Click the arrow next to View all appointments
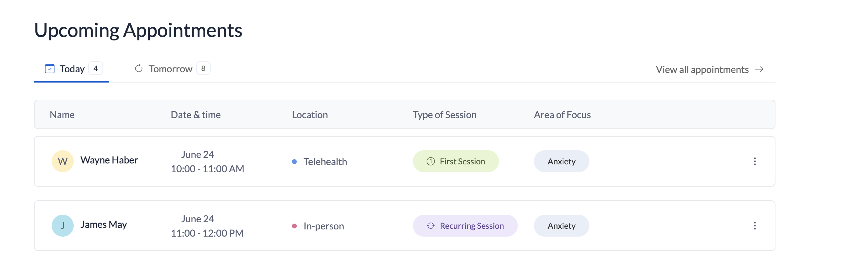This screenshot has height=276, width=868. click(x=759, y=70)
